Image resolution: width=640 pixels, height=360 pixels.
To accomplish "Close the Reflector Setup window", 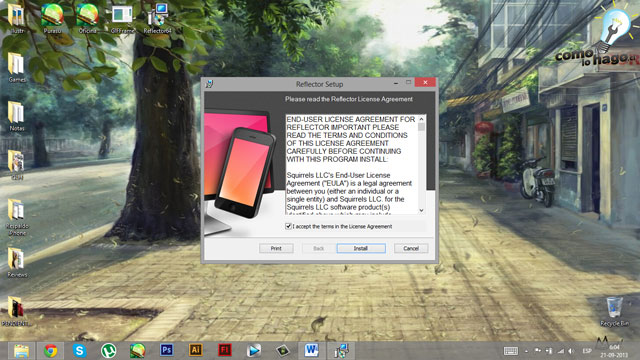I will tap(425, 82).
